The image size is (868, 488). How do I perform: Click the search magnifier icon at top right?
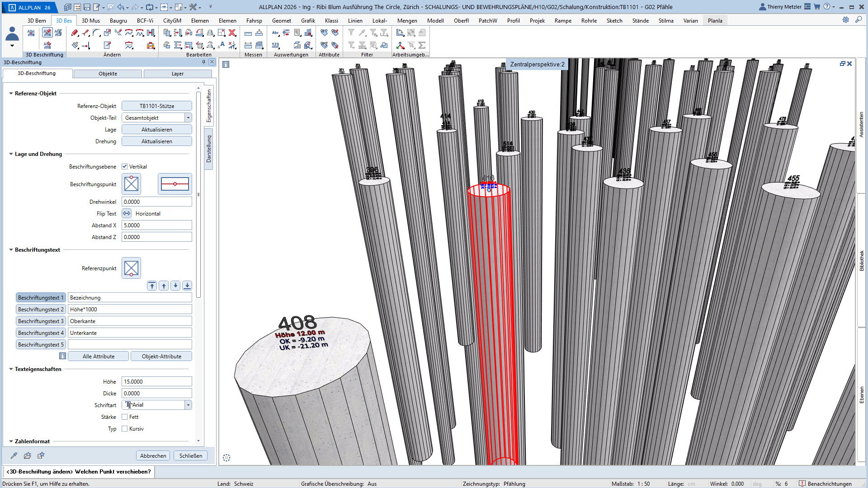[x=858, y=20]
